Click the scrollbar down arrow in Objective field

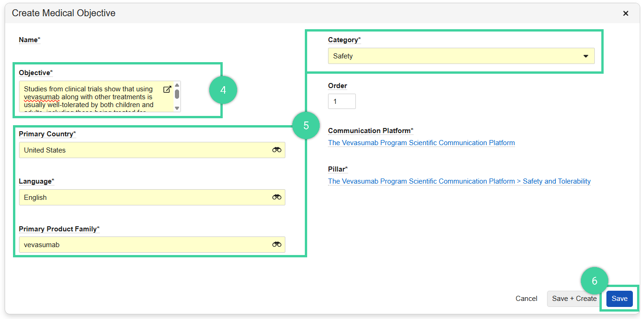177,108
